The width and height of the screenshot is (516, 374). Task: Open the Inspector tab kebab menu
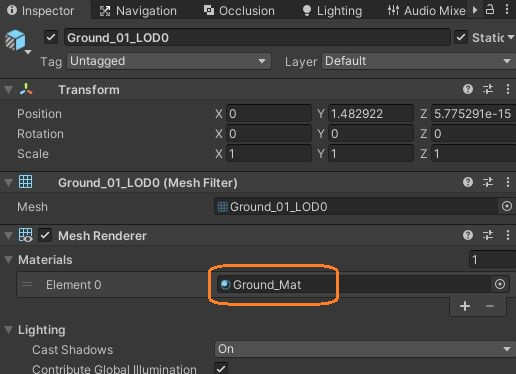(x=507, y=10)
